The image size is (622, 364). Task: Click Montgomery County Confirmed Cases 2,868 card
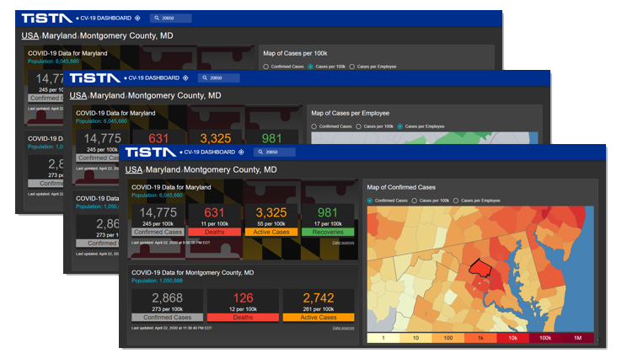point(168,305)
